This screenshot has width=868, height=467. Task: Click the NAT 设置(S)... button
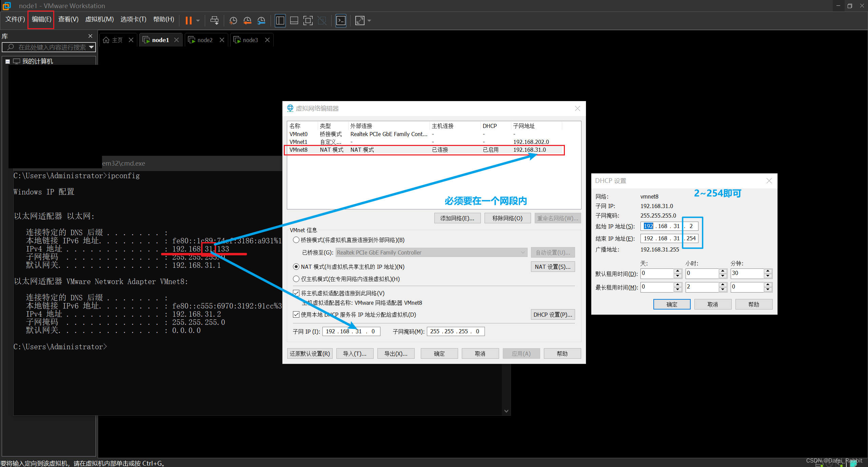(x=552, y=267)
